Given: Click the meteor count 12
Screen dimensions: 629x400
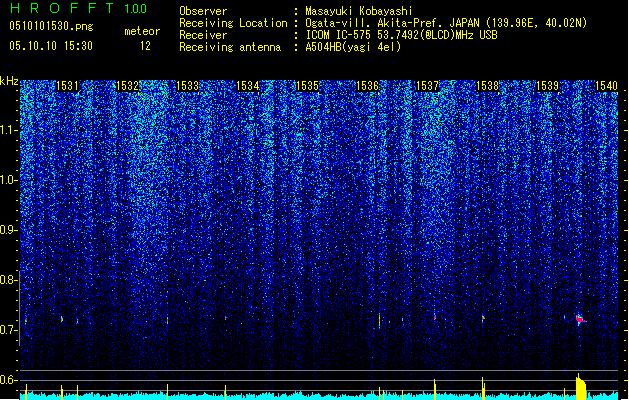Looking at the screenshot, I should click(x=145, y=46).
